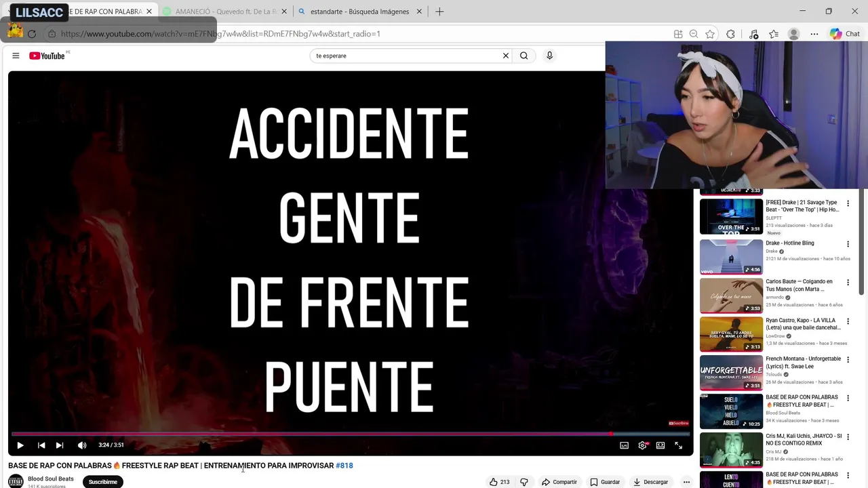Click the search field containing 'te esperare'

pos(406,56)
